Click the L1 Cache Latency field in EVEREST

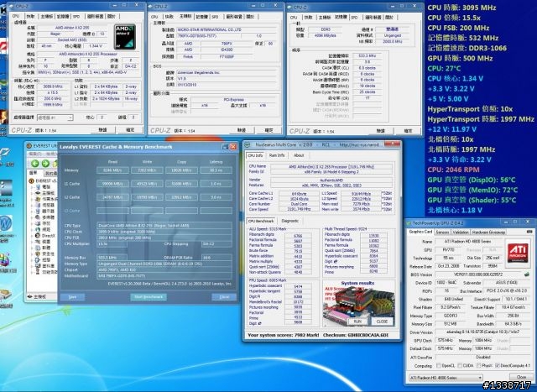(216, 184)
